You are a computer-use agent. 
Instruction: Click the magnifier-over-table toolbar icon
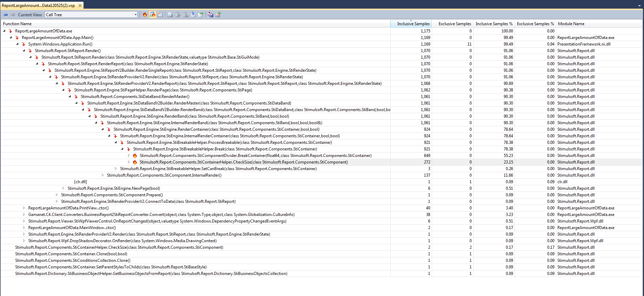tap(170, 14)
